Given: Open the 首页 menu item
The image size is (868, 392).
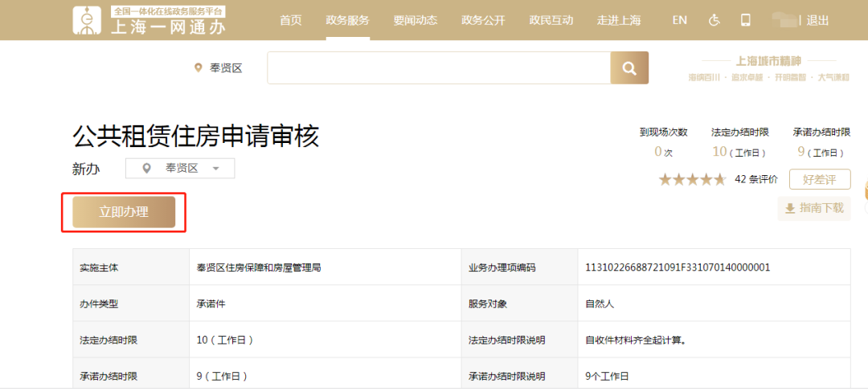Looking at the screenshot, I should click(291, 20).
